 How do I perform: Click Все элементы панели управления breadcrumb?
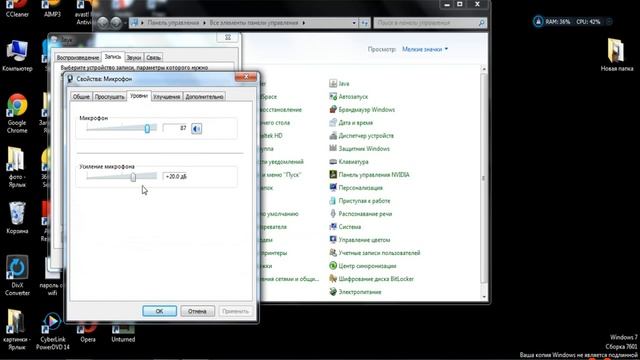point(254,23)
